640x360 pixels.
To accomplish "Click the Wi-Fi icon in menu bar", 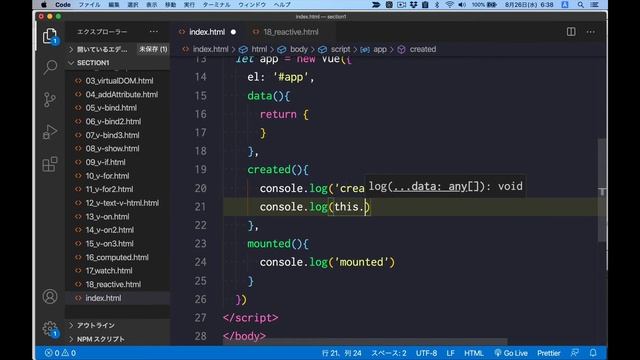I will click(449, 5).
